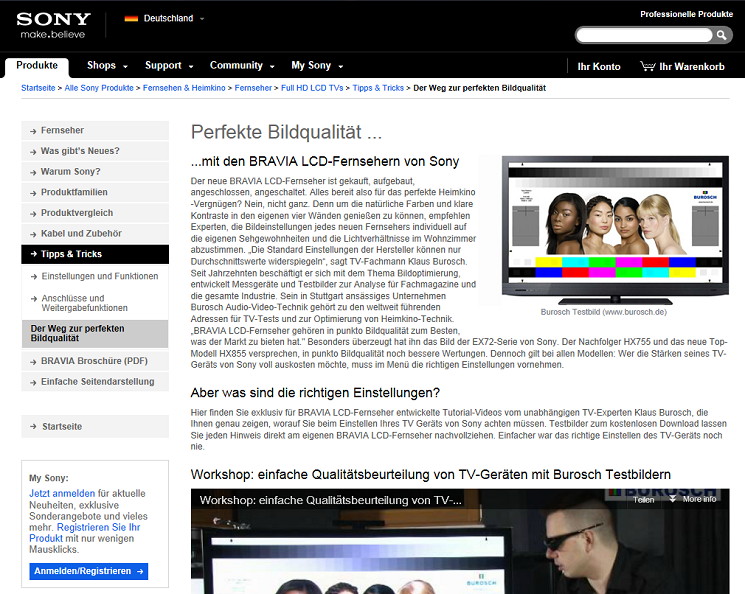Open Warum Sony? sidebar item
Viewport: 745px width, 594px height.
click(x=95, y=172)
